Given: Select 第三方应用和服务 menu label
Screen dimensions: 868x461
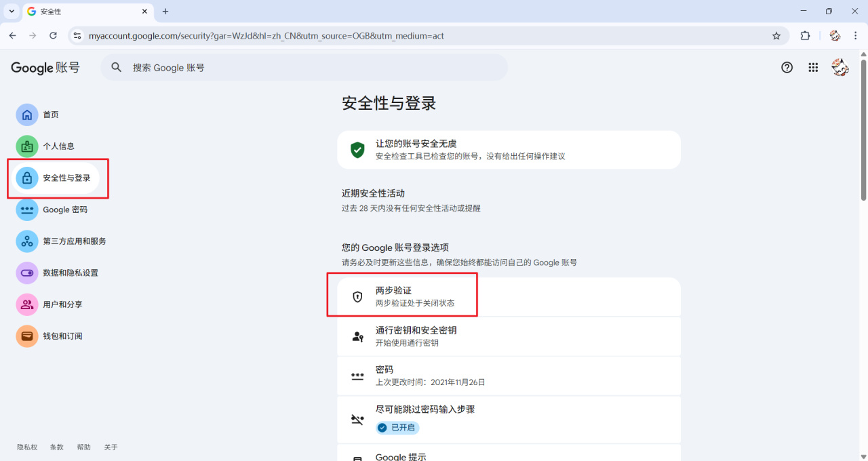Looking at the screenshot, I should coord(75,241).
